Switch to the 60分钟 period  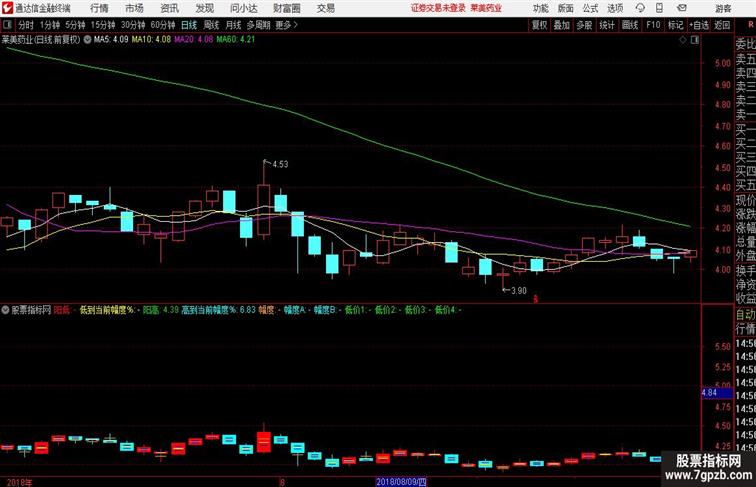(x=162, y=25)
